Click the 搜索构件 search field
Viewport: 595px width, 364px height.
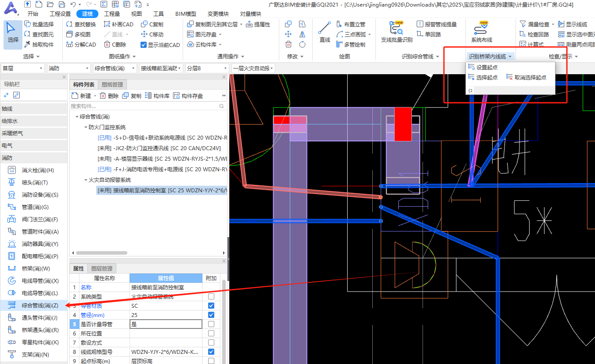(x=148, y=106)
